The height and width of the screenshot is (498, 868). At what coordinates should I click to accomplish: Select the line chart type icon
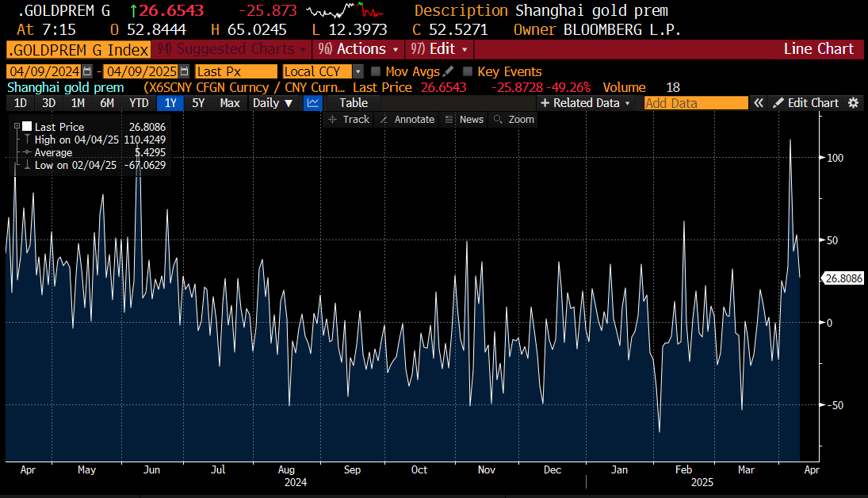[313, 103]
